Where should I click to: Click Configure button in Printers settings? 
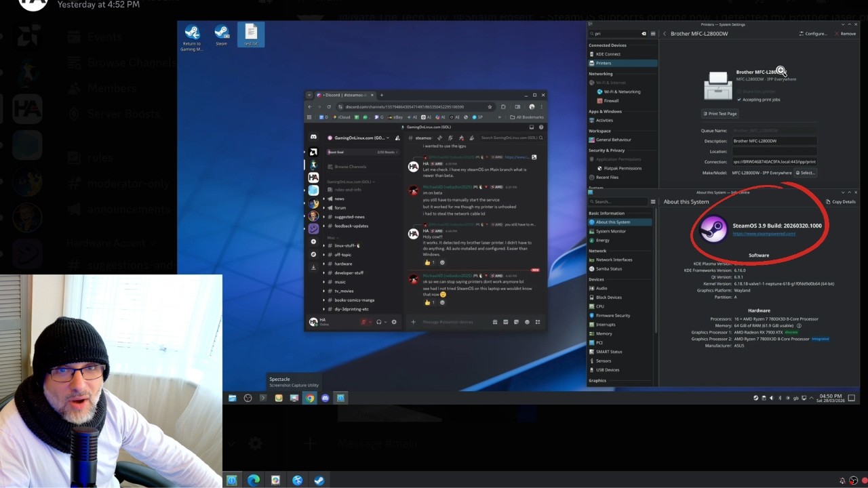pyautogui.click(x=813, y=33)
